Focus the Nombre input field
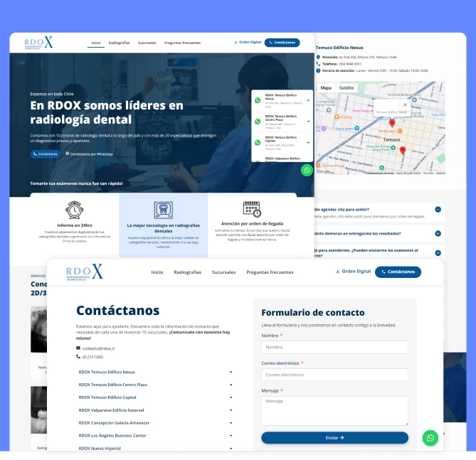 click(x=334, y=347)
